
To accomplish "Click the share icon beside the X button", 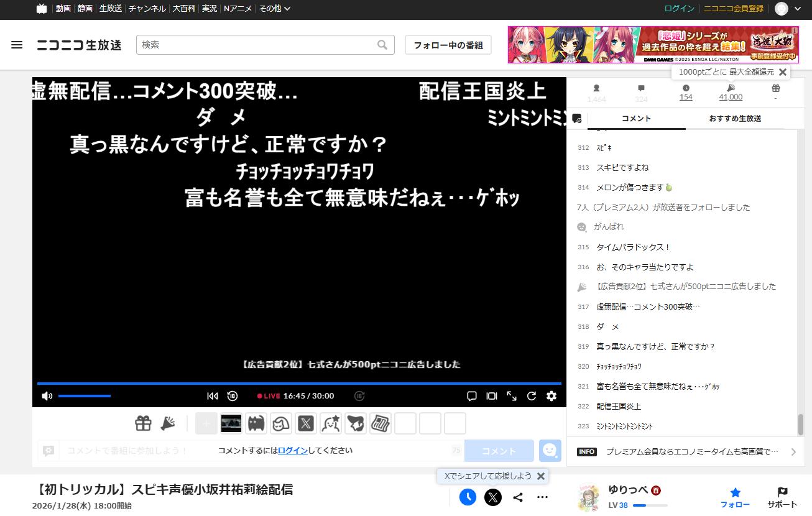I will pyautogui.click(x=518, y=497).
